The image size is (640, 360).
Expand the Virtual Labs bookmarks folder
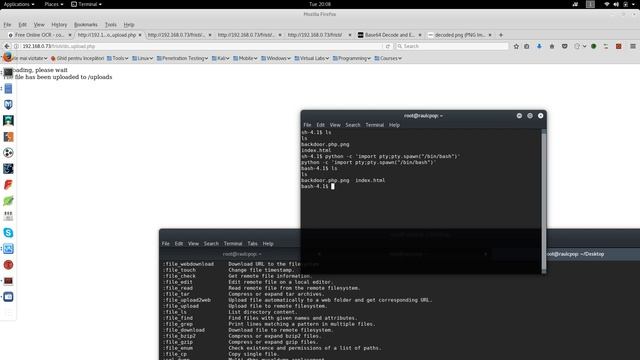click(311, 58)
